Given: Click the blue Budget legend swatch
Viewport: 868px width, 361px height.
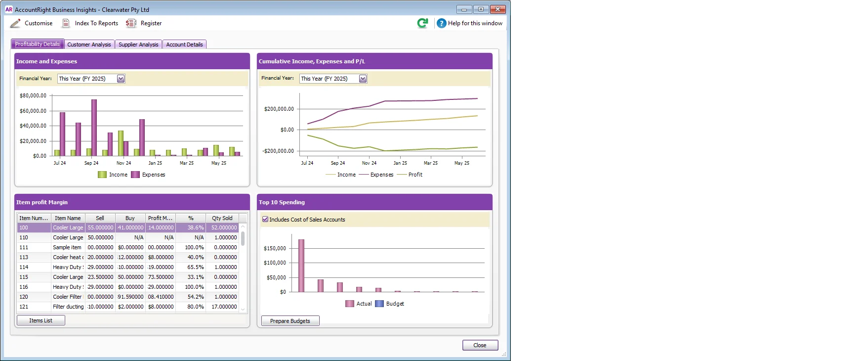Looking at the screenshot, I should click(379, 304).
